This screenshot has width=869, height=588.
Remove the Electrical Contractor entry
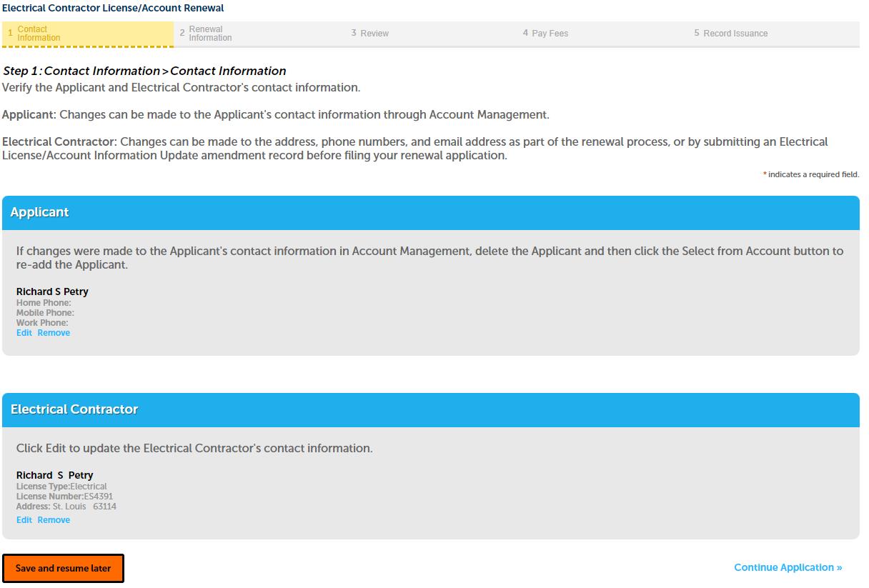tap(54, 520)
